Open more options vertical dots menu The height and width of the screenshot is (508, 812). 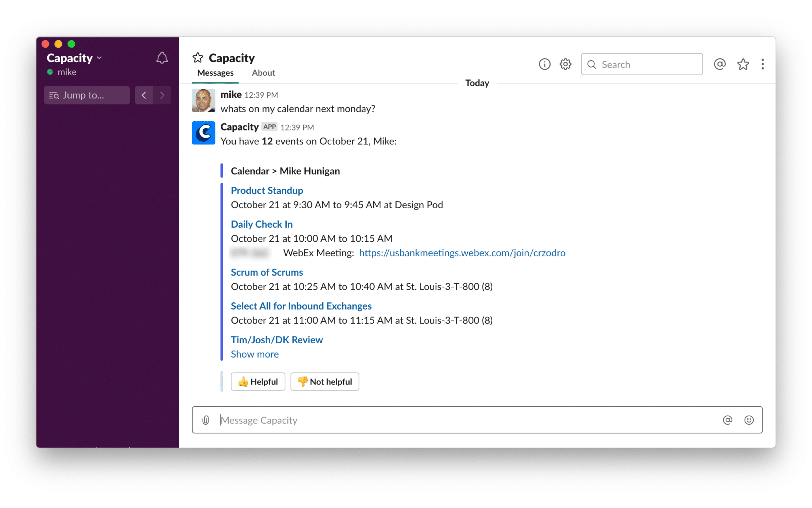pos(762,64)
